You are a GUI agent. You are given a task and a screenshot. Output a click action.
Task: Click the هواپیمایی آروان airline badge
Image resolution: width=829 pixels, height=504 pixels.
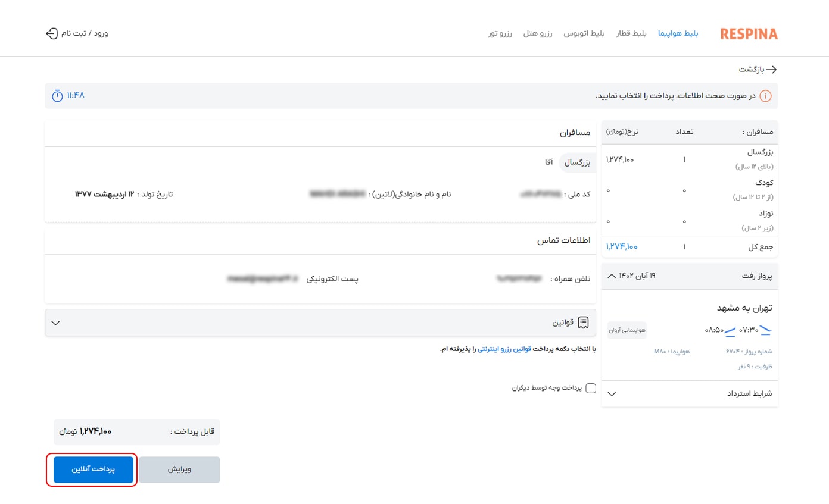[x=626, y=329]
